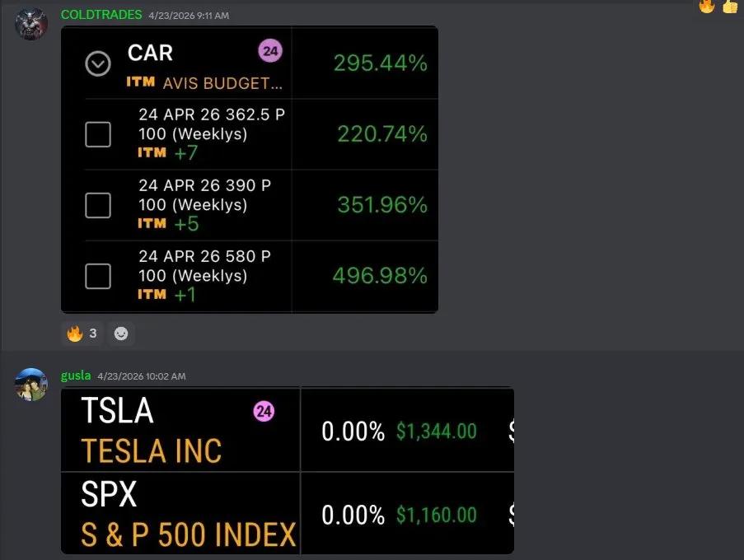Open the COLDTRADES username link
Viewport: 744px width, 560px height.
point(102,15)
